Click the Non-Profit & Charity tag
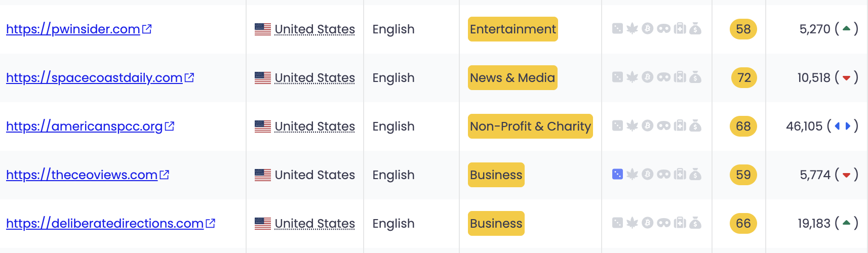868x253 pixels. click(530, 126)
